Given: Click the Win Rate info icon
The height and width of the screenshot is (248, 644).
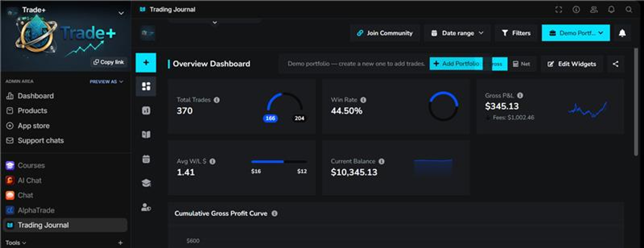Looking at the screenshot, I should (363, 100).
